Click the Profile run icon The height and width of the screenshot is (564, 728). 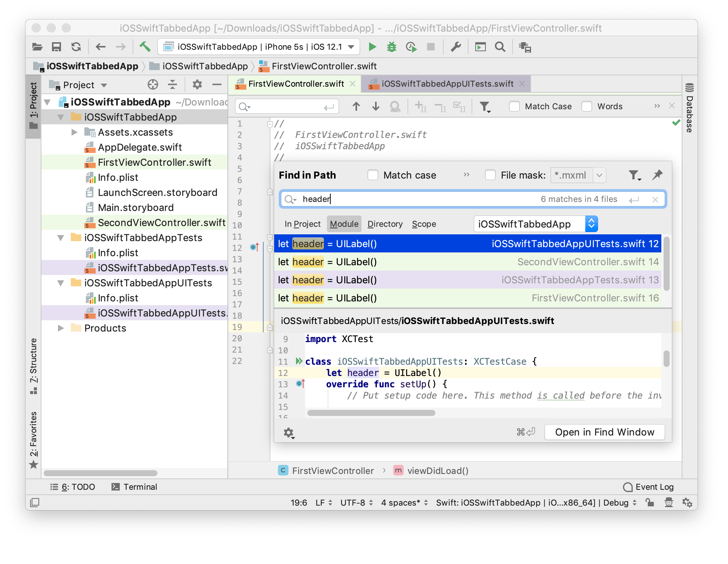tap(411, 47)
